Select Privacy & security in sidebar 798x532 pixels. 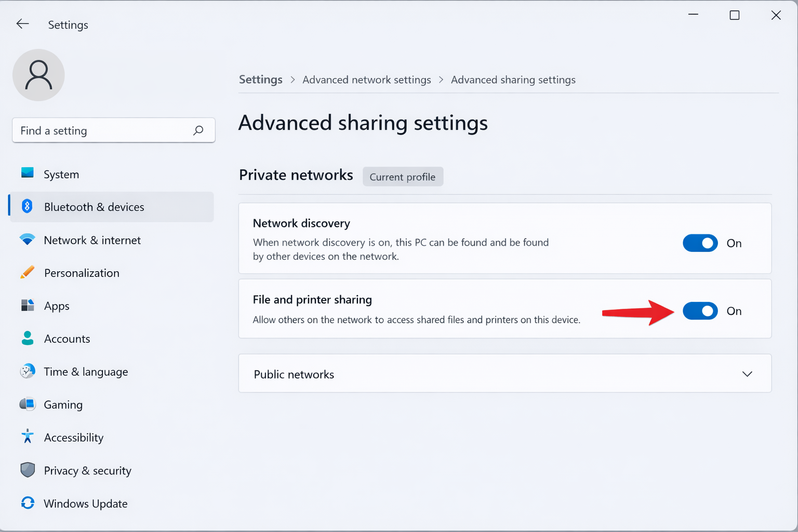87,470
